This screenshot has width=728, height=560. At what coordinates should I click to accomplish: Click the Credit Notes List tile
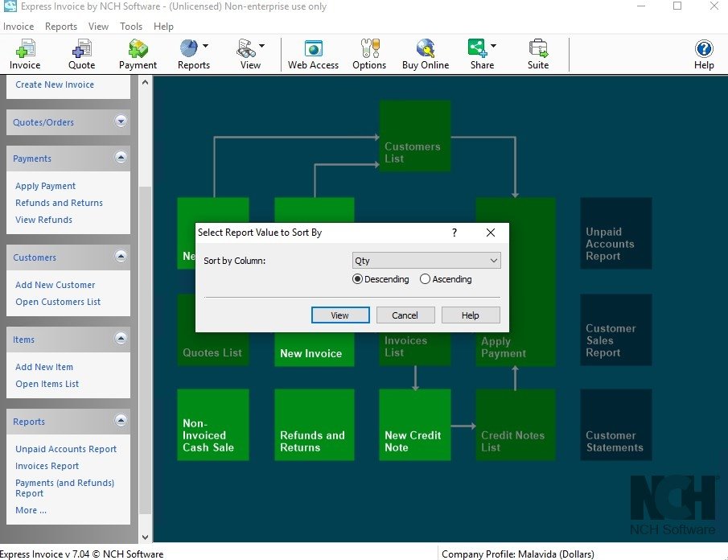pos(516,425)
